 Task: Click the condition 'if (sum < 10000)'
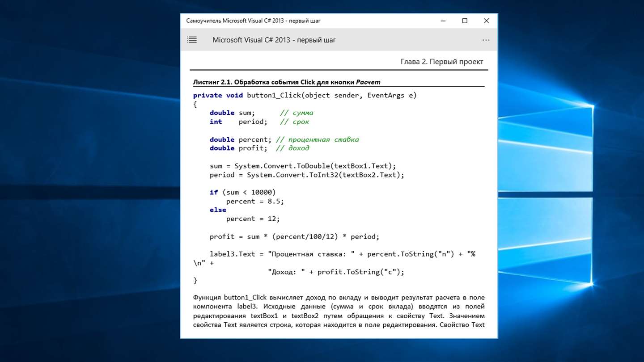pos(243,192)
